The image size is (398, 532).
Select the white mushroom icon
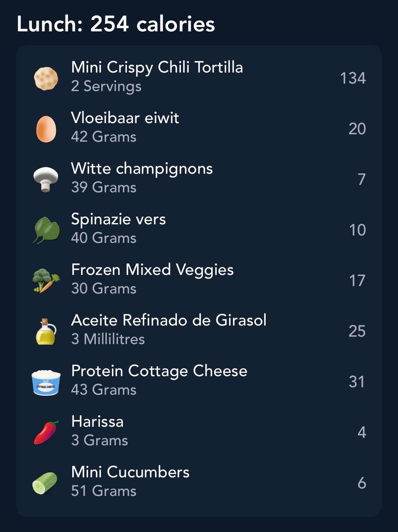[46, 179]
